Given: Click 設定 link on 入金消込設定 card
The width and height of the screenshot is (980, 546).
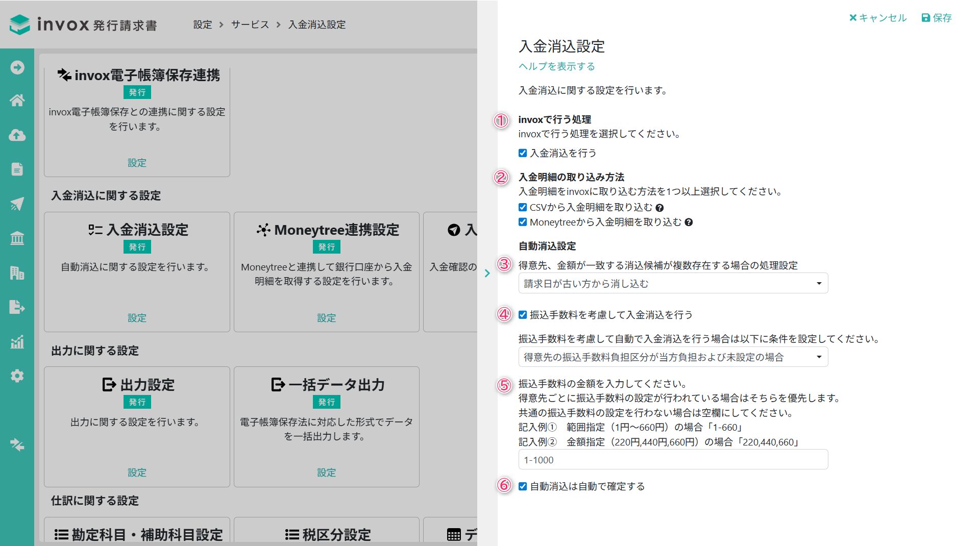Looking at the screenshot, I should 137,318.
